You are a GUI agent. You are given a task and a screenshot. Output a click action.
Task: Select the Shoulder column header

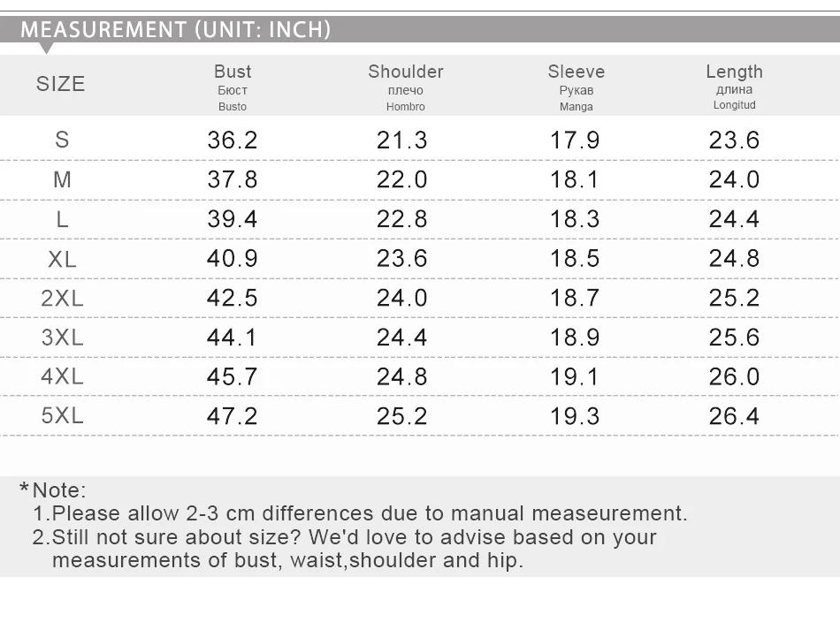406,87
